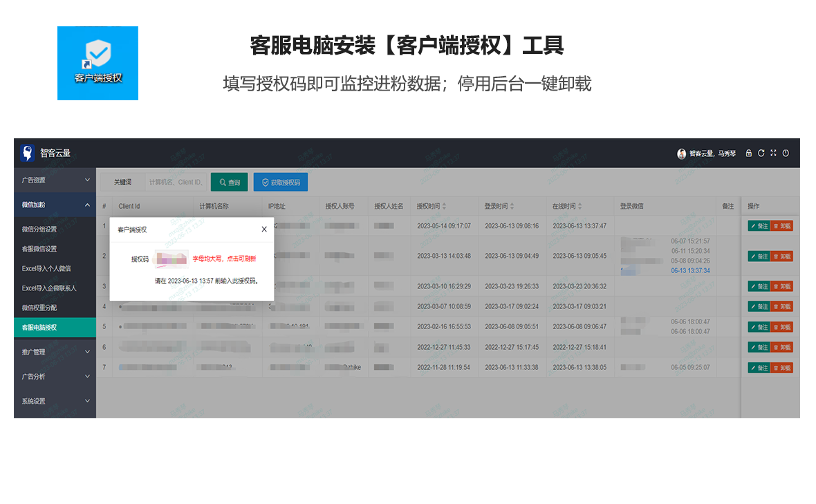Toggle fullscreen using the expand icon

click(773, 153)
